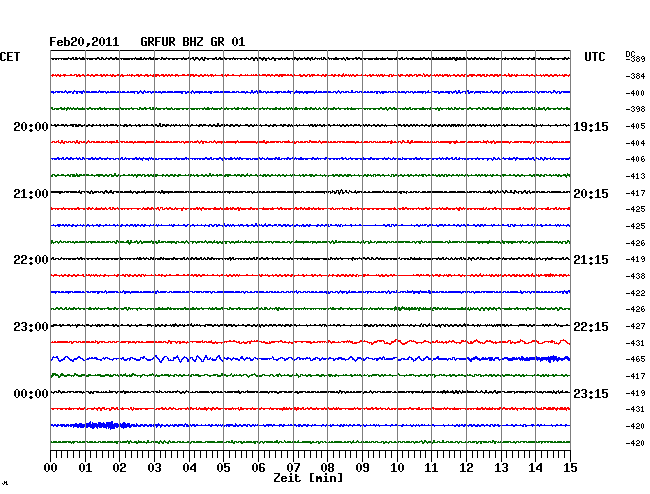Click the DC offset value -406
The width and height of the screenshot is (650, 494).
click(x=635, y=159)
